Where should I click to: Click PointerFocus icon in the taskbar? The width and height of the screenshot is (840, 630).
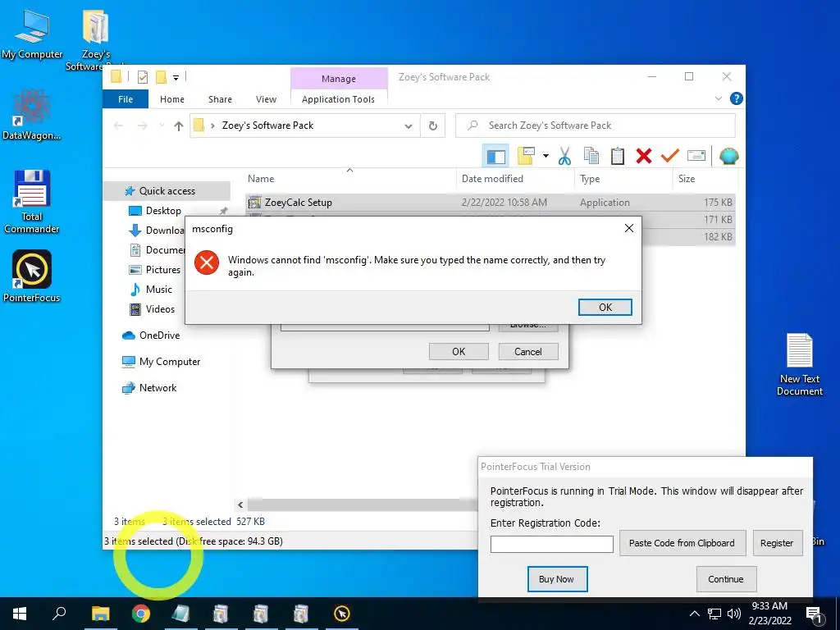click(x=342, y=614)
